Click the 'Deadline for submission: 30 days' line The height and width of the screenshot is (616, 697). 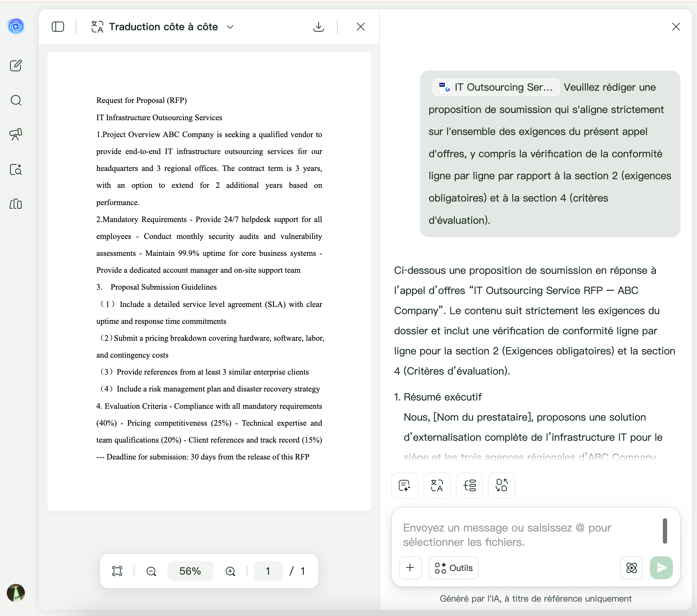point(203,457)
